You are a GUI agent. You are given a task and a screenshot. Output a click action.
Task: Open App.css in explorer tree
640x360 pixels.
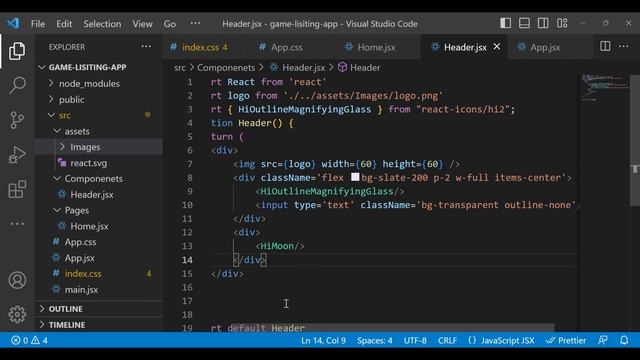(x=80, y=242)
